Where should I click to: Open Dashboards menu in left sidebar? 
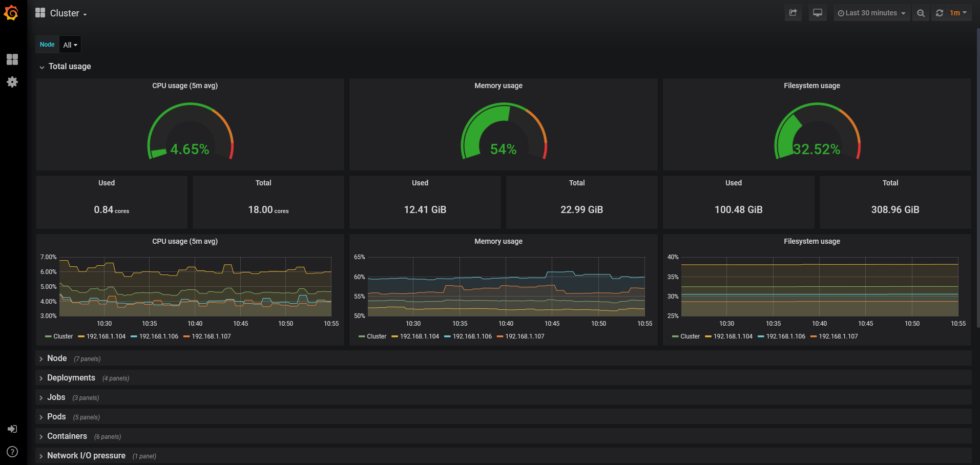point(12,59)
